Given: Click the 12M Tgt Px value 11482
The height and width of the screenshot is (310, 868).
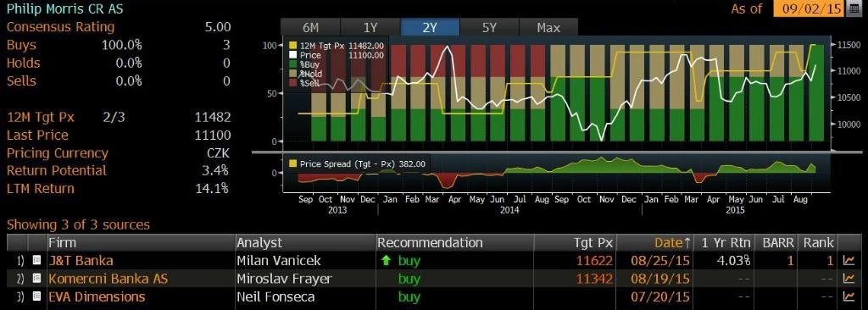Looking at the screenshot, I should click(x=213, y=118).
